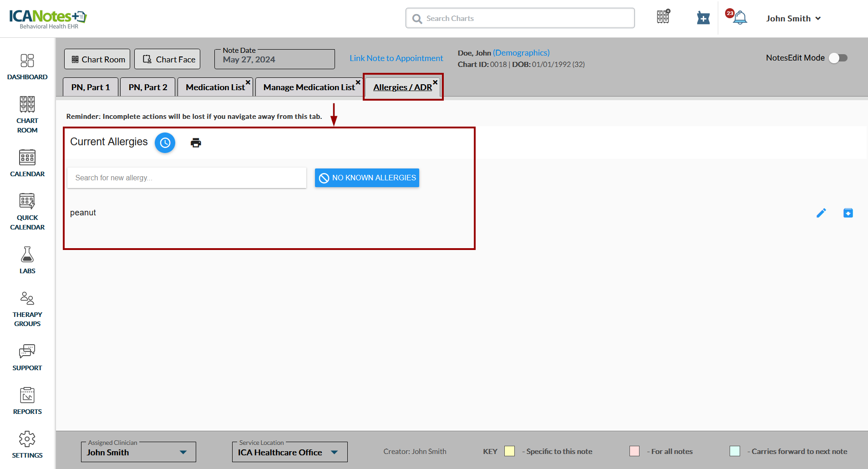The height and width of the screenshot is (469, 868).
Task: Expand the Service Location dropdown
Action: click(335, 452)
